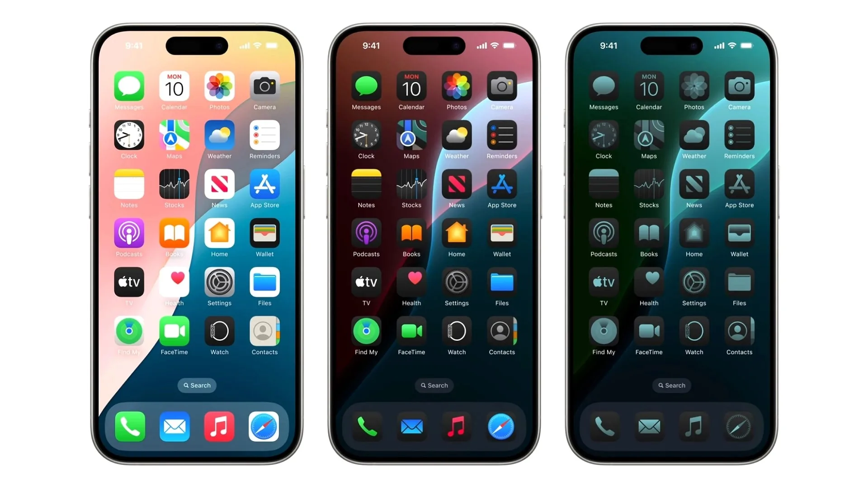This screenshot has height=488, width=868.
Task: Tap the Search bar
Action: 197,385
